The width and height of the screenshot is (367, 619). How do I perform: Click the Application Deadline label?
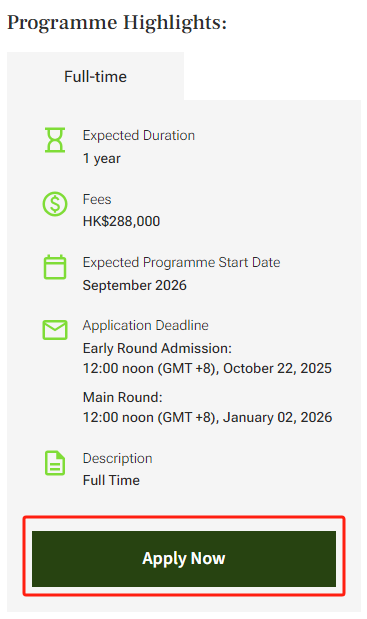pyautogui.click(x=146, y=325)
